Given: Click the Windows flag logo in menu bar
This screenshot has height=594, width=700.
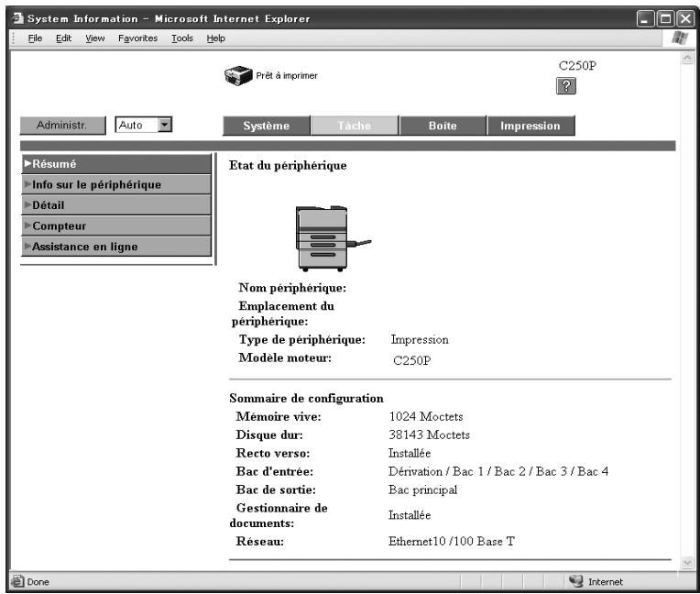Looking at the screenshot, I should 680,38.
